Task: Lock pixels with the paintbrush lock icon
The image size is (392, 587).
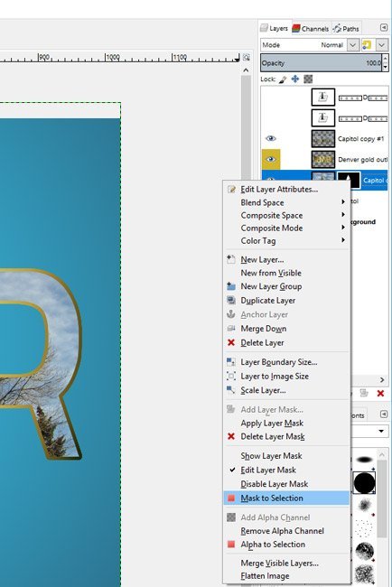Action: click(x=283, y=79)
